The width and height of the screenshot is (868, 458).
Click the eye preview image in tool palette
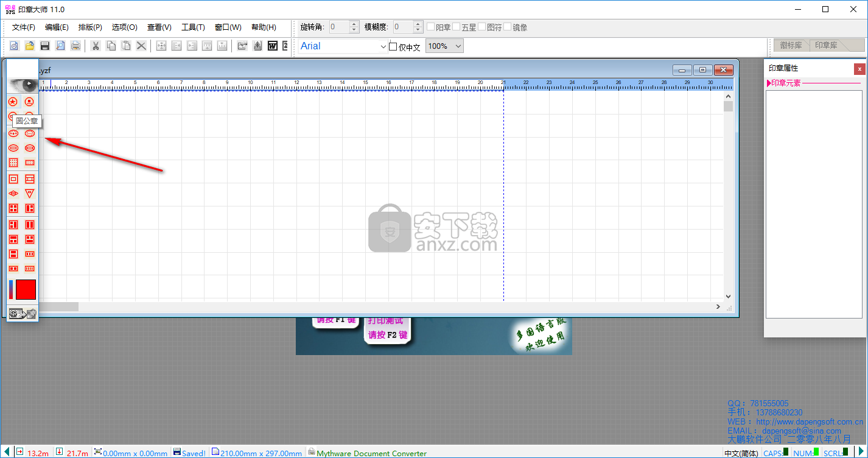tap(23, 85)
